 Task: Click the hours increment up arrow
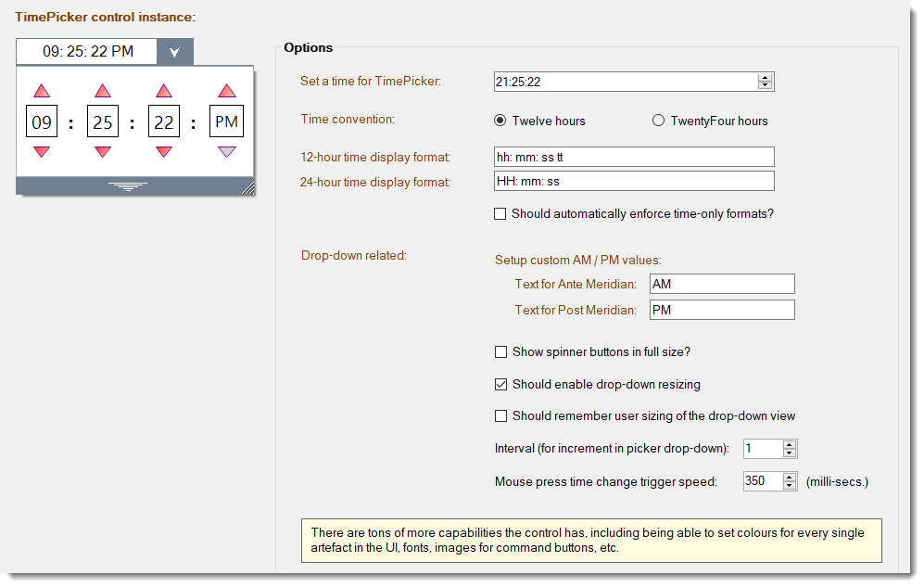(42, 91)
